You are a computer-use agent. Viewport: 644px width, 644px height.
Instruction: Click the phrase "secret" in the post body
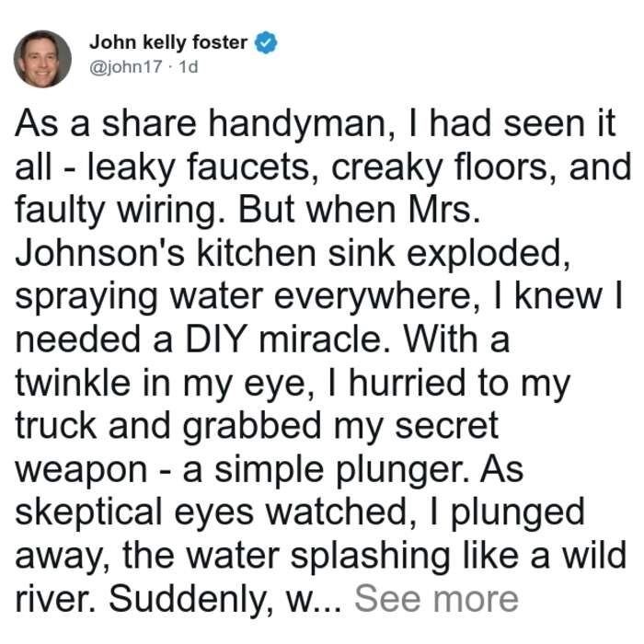pyautogui.click(x=447, y=426)
